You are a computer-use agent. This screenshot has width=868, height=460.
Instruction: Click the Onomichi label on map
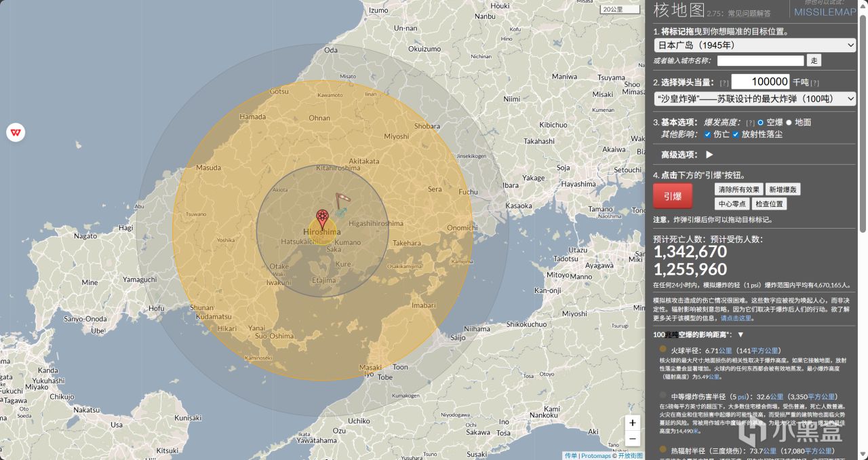(462, 228)
